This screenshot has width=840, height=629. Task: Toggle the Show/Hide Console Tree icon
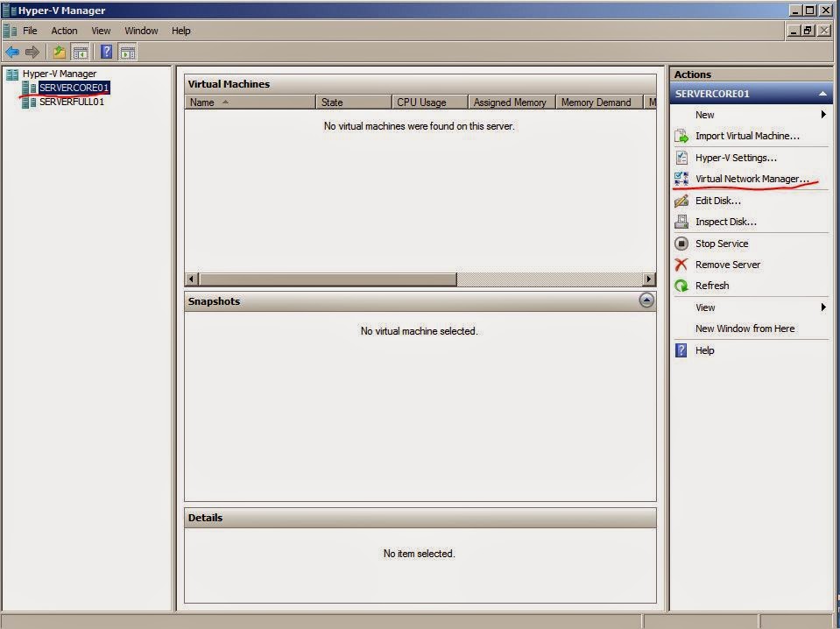80,52
